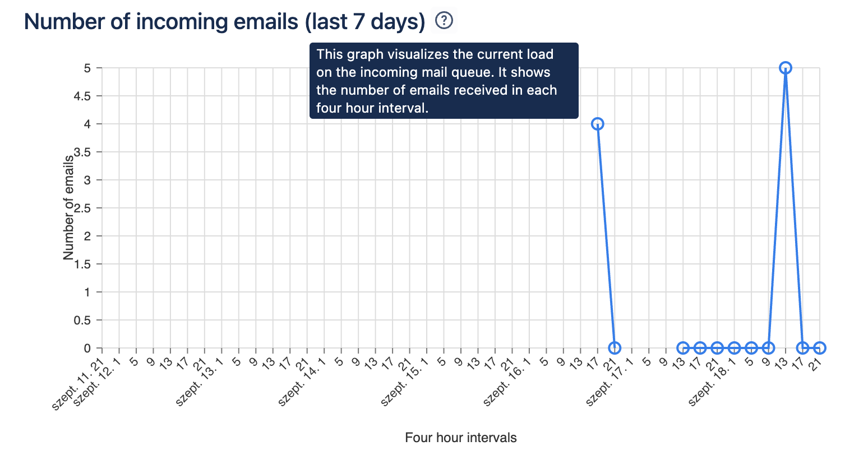The width and height of the screenshot is (868, 455).
Task: Click zero data point right after the value 5 peak
Action: (803, 348)
